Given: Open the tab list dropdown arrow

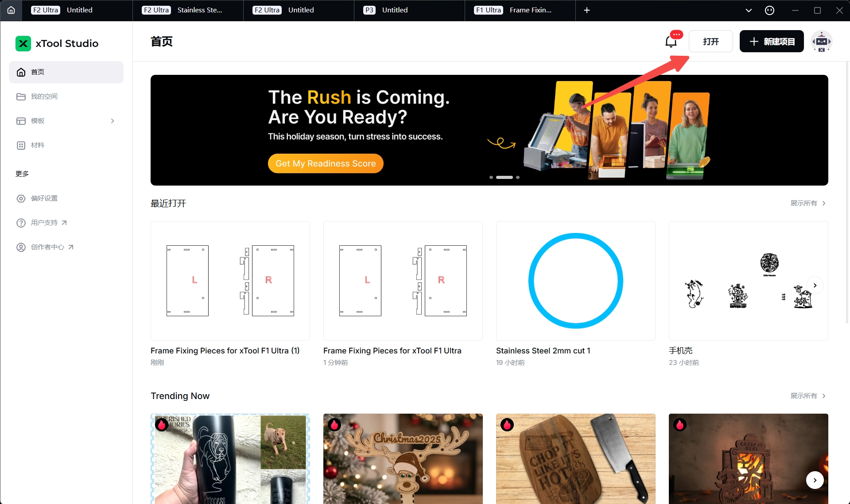Looking at the screenshot, I should click(749, 10).
